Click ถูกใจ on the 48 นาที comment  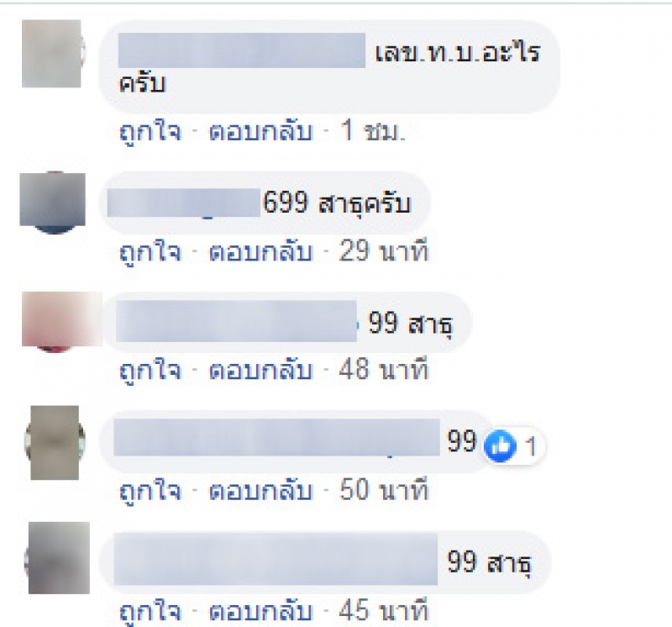150,370
